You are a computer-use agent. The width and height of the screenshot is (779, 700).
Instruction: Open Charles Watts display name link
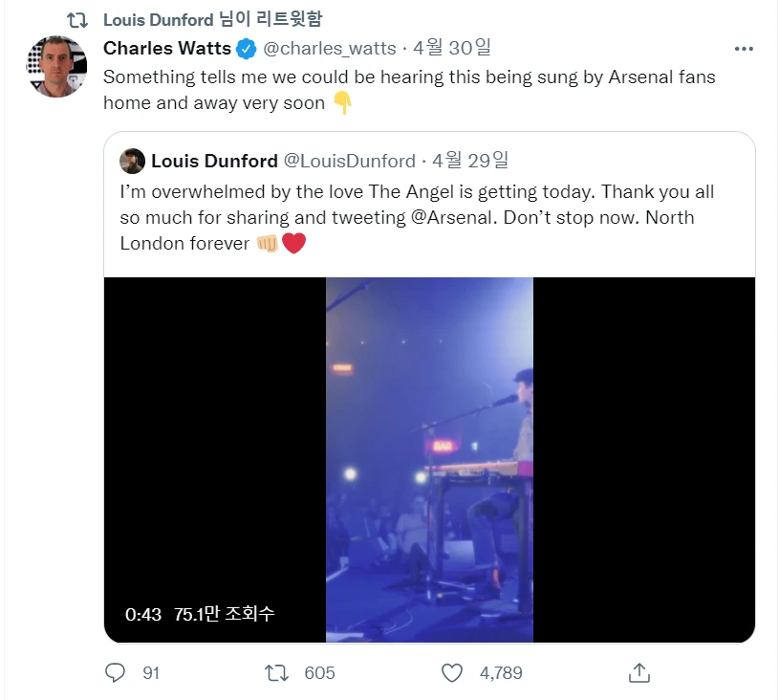(167, 48)
